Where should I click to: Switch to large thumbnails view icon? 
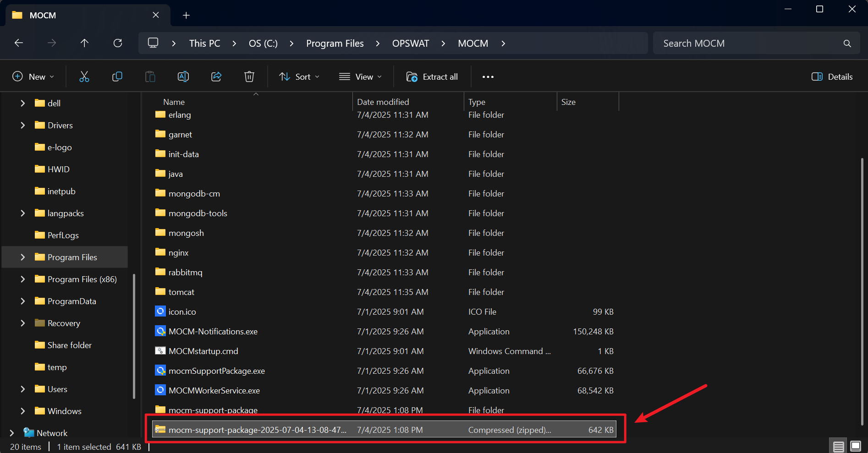[855, 446]
